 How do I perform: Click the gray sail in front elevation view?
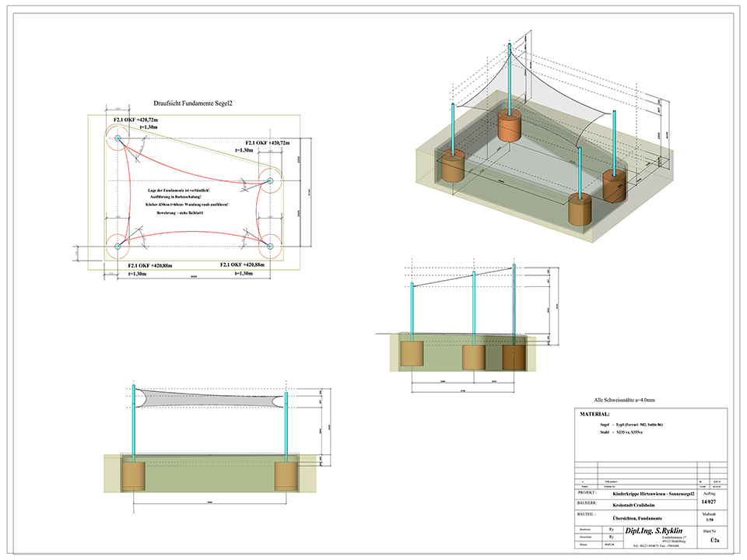210,398
